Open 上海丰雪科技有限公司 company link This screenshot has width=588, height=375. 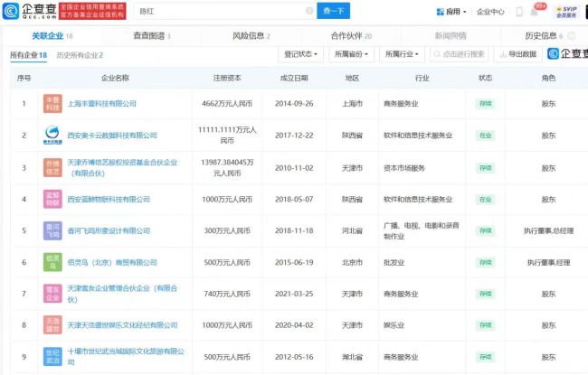pyautogui.click(x=101, y=104)
